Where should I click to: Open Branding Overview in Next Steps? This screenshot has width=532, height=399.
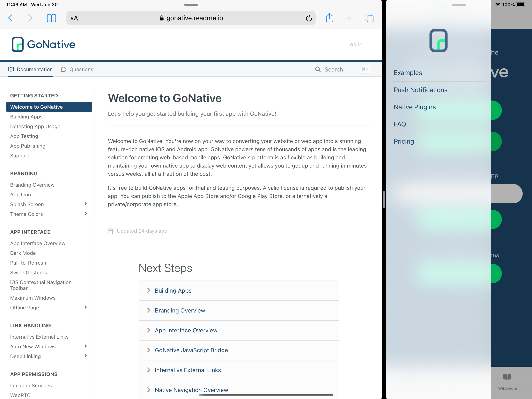[x=239, y=310]
